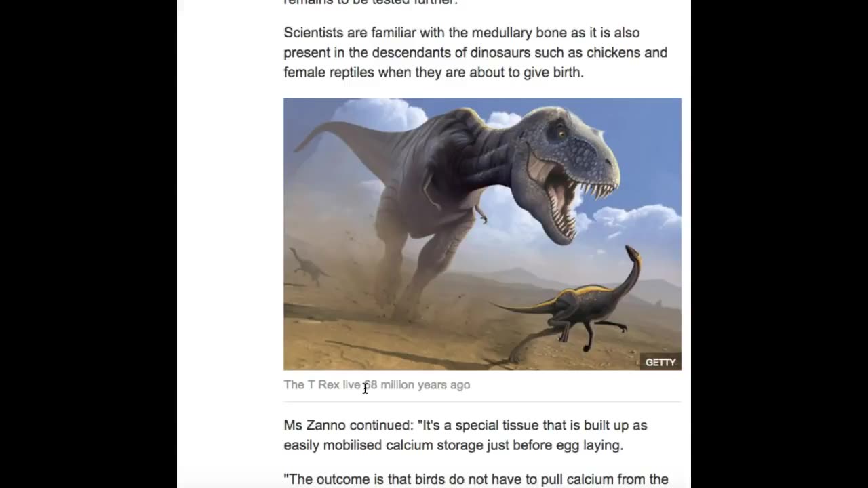868x488 pixels.
Task: Click the divider line beneath the image caption
Action: click(x=482, y=401)
